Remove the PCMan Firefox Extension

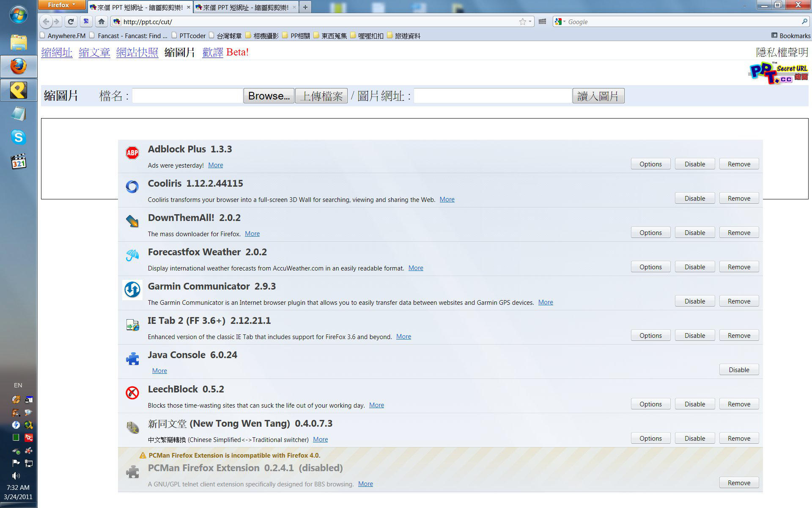coord(738,483)
